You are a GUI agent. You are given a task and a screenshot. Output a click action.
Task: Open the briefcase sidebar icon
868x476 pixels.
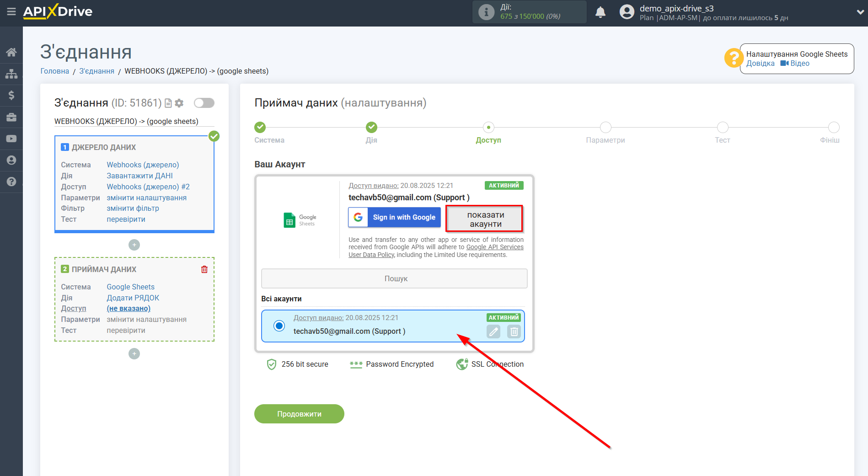click(11, 117)
